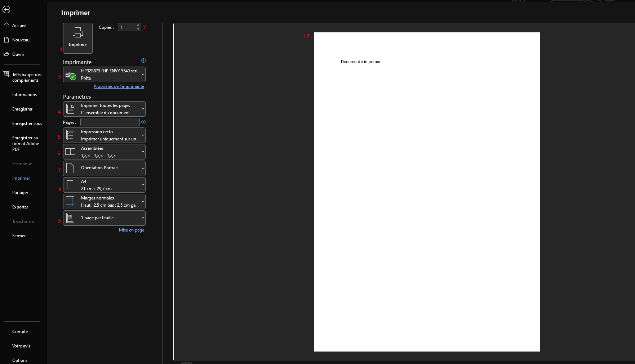
Task: Open the Mise en page link
Action: [132, 230]
